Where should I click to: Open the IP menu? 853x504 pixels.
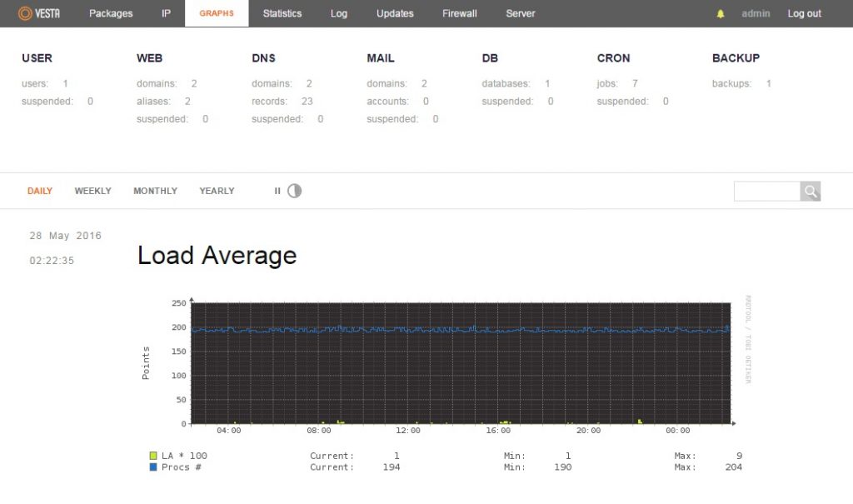166,13
